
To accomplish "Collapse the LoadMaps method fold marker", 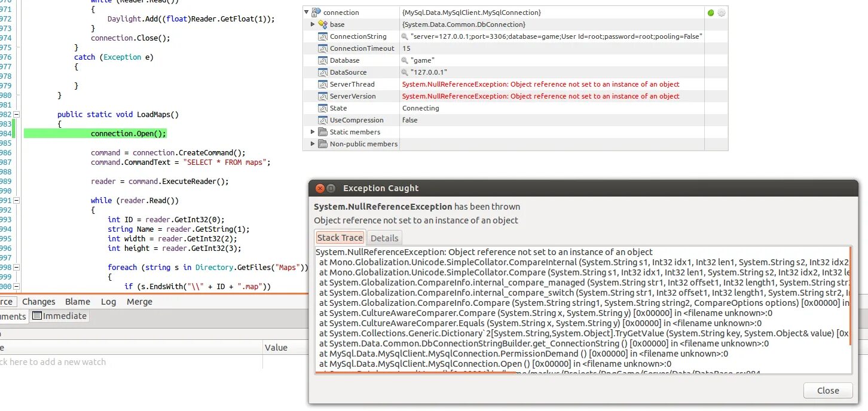I will [17, 114].
